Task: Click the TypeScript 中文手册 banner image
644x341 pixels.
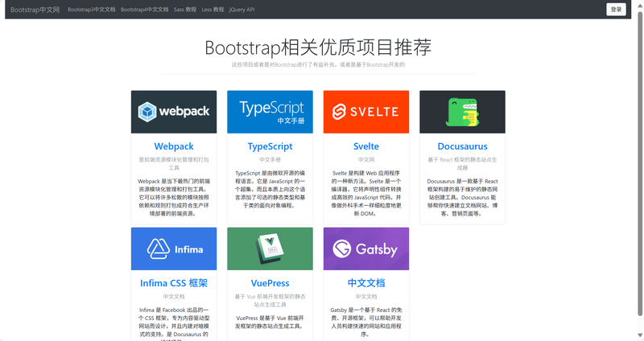Action: tap(270, 112)
